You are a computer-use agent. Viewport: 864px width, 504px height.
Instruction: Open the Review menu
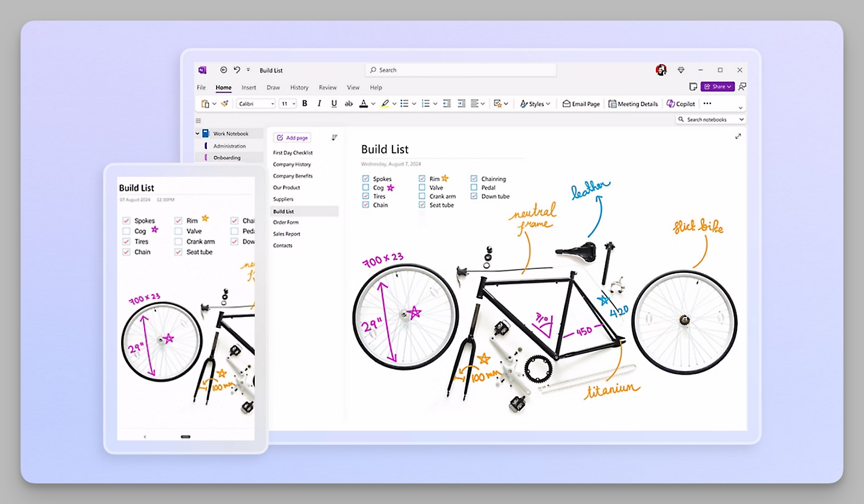tap(327, 87)
